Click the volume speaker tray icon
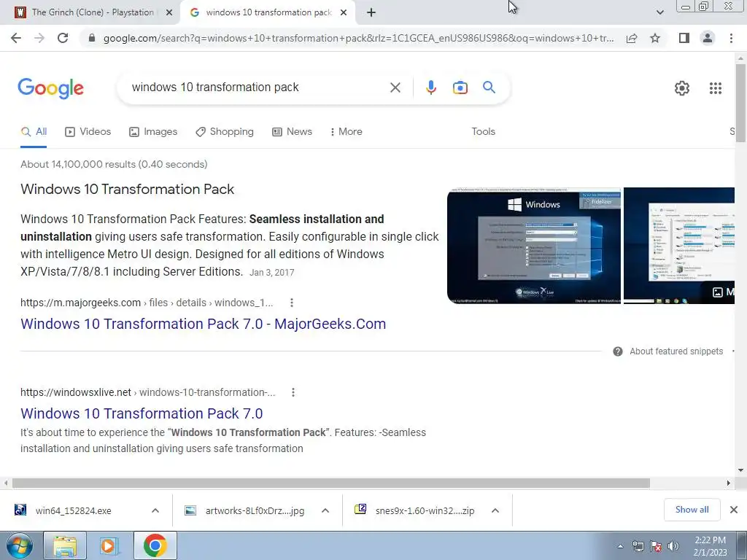Image resolution: width=747 pixels, height=560 pixels. pos(673,546)
